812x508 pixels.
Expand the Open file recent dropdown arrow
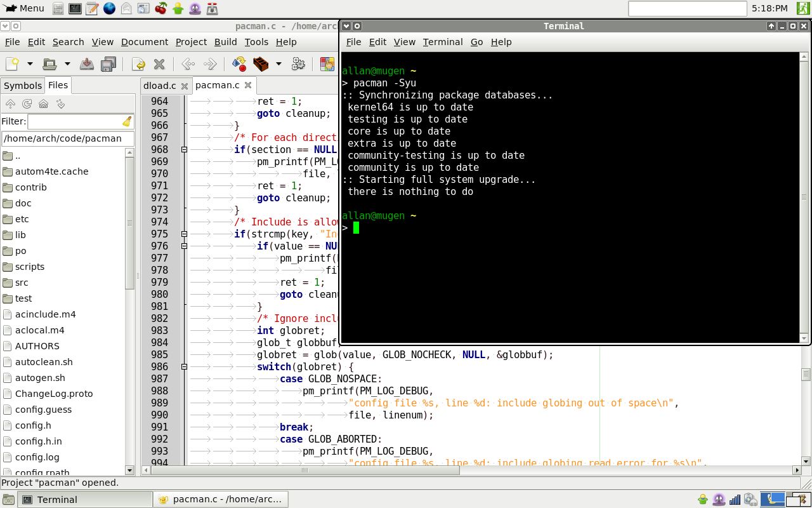(x=67, y=64)
